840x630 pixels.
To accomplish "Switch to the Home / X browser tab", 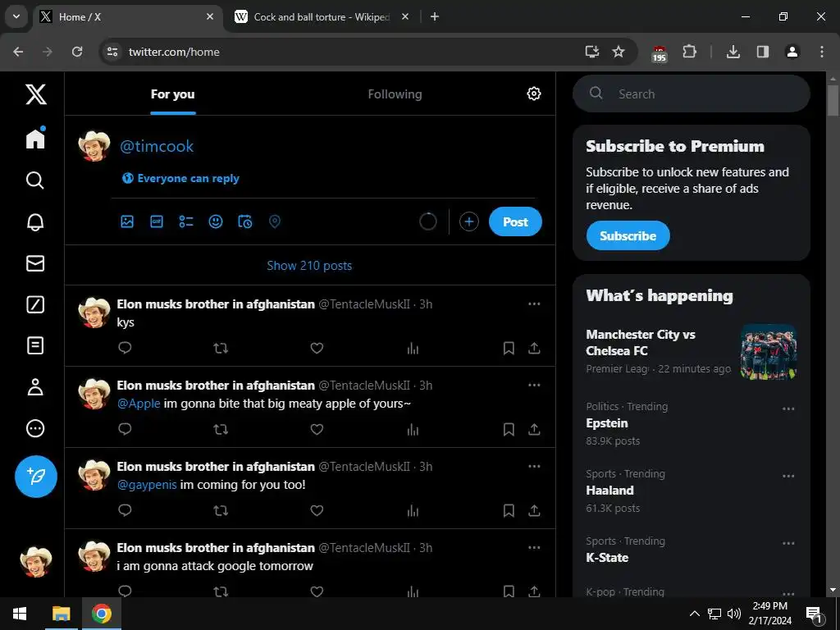I will coord(127,17).
